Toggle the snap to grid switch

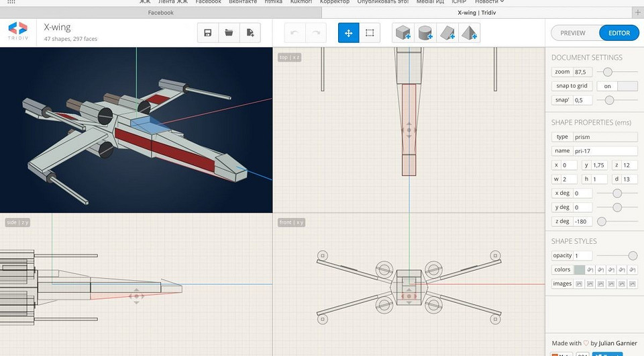(617, 86)
